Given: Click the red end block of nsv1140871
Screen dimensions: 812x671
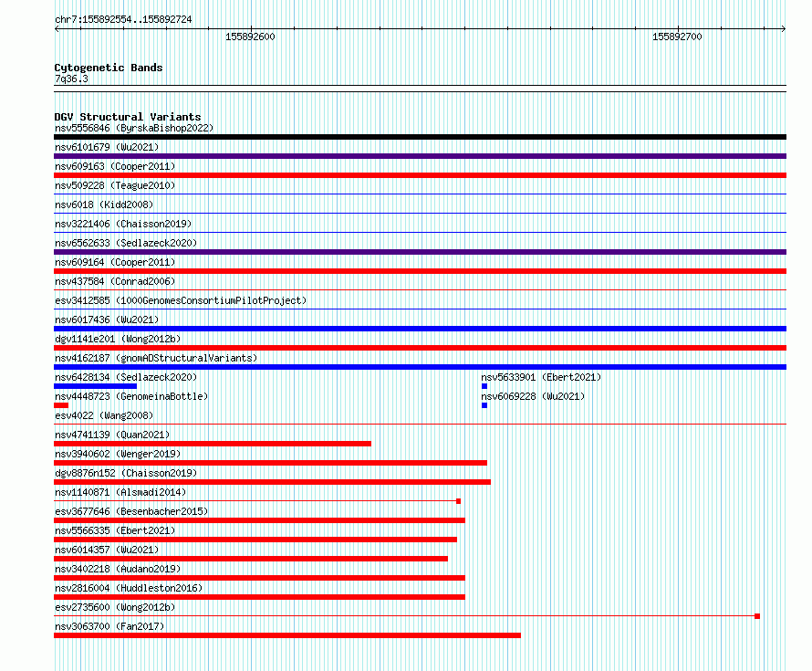Looking at the screenshot, I should click(458, 501).
